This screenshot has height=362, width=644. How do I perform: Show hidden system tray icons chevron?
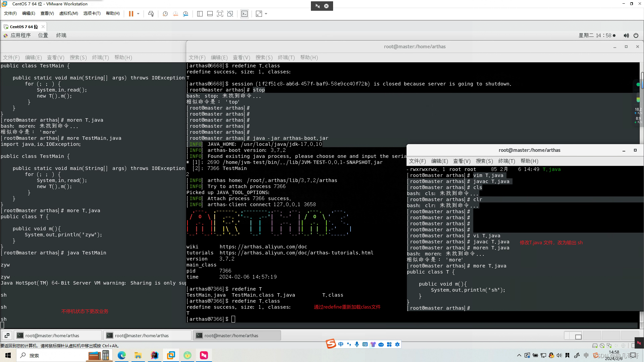pyautogui.click(x=519, y=355)
